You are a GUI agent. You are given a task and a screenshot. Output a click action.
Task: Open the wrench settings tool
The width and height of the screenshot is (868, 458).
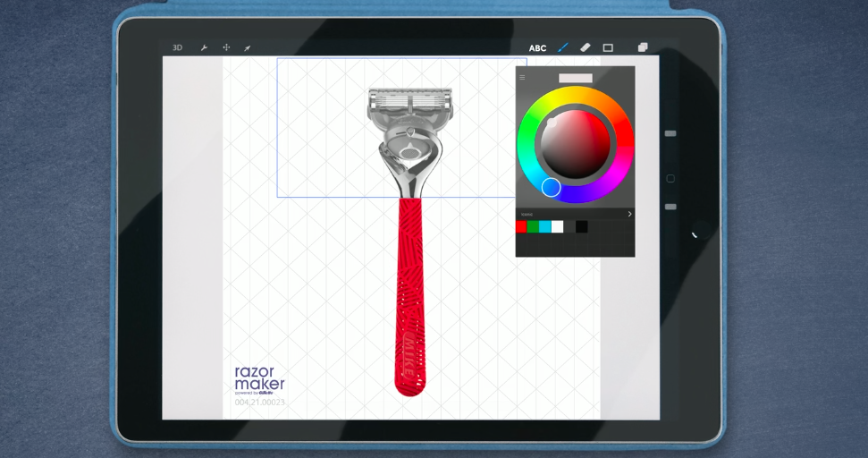pos(204,47)
